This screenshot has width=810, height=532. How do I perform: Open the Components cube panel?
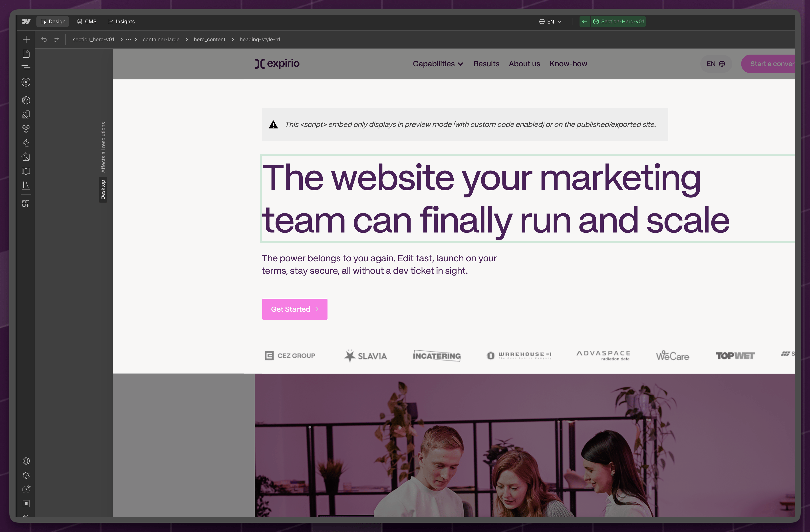pos(26,100)
